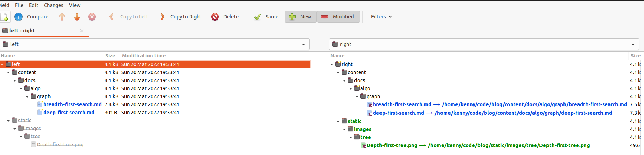644x155 pixels.
Task: Open the View menu
Action: click(75, 5)
